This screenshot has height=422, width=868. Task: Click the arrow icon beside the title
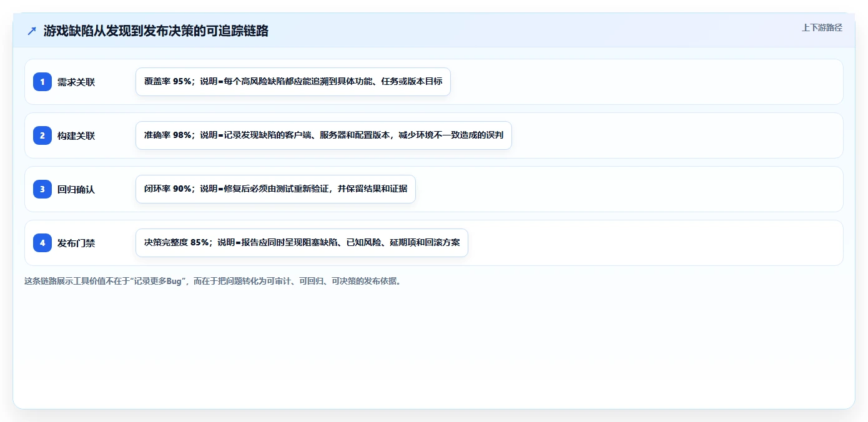coord(32,31)
